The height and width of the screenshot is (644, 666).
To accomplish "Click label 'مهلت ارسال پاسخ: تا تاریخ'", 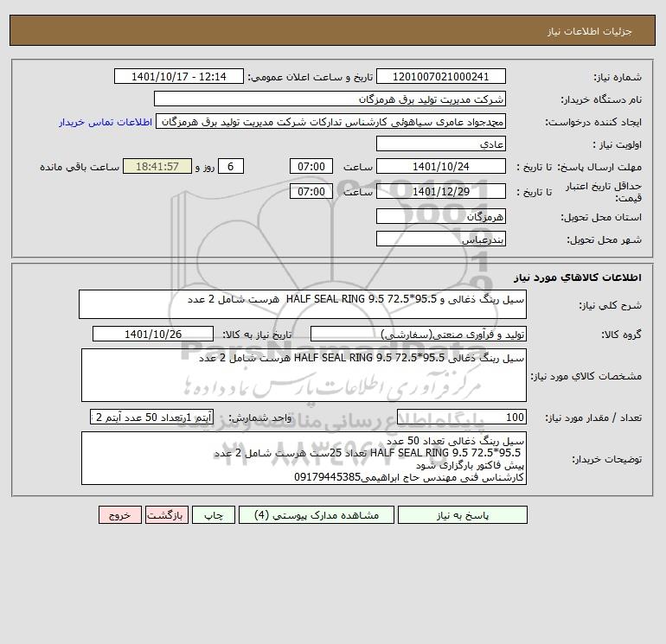I will pyautogui.click(x=580, y=167).
